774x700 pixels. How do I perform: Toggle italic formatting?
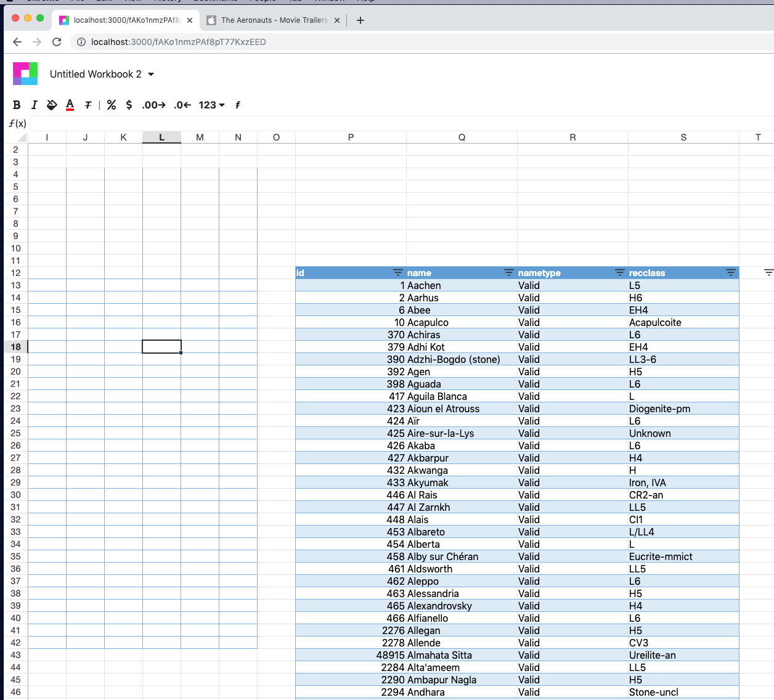click(x=35, y=105)
